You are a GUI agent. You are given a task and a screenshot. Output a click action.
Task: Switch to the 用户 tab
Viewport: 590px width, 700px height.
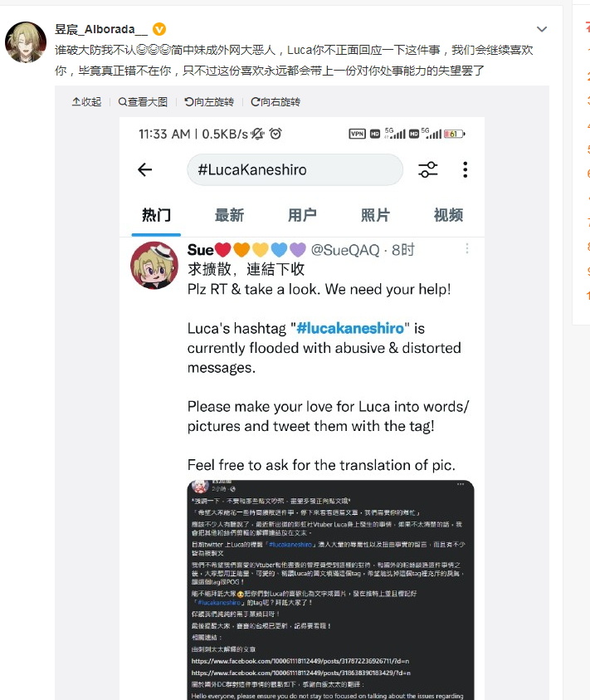[302, 215]
